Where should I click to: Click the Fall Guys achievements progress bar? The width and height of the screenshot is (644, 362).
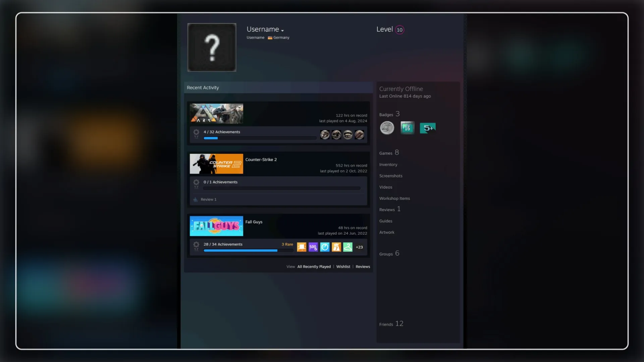(x=249, y=250)
